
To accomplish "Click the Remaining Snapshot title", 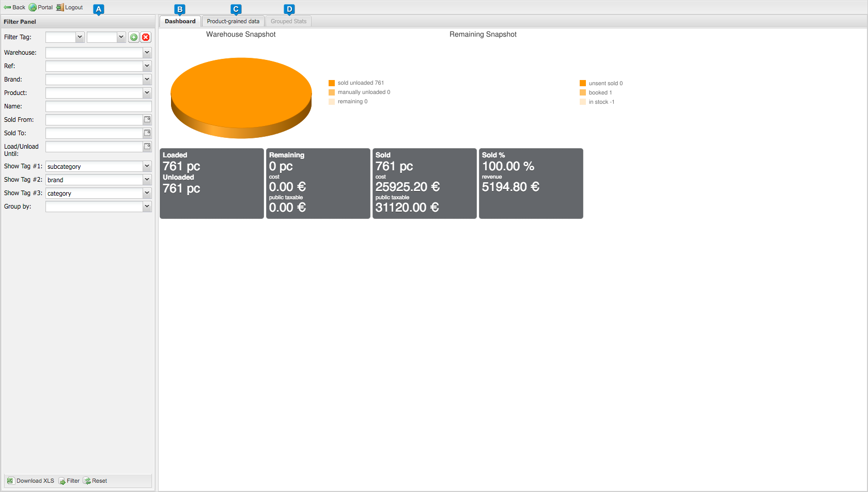I will click(483, 34).
